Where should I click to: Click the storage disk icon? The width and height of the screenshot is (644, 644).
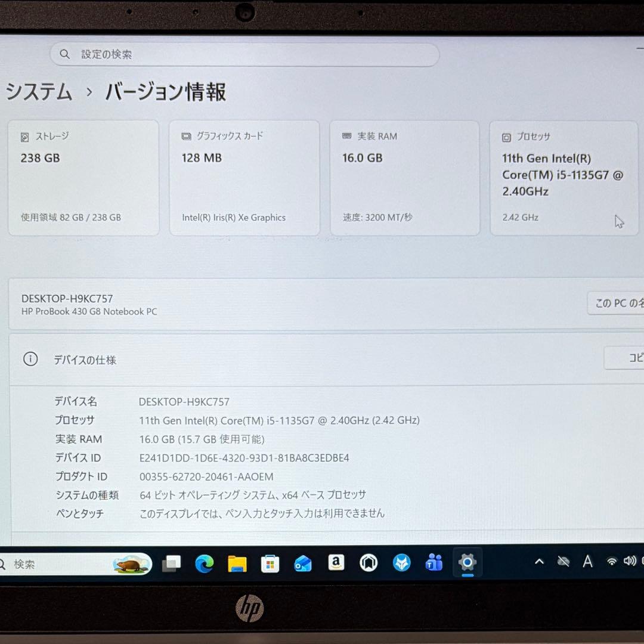(x=24, y=137)
